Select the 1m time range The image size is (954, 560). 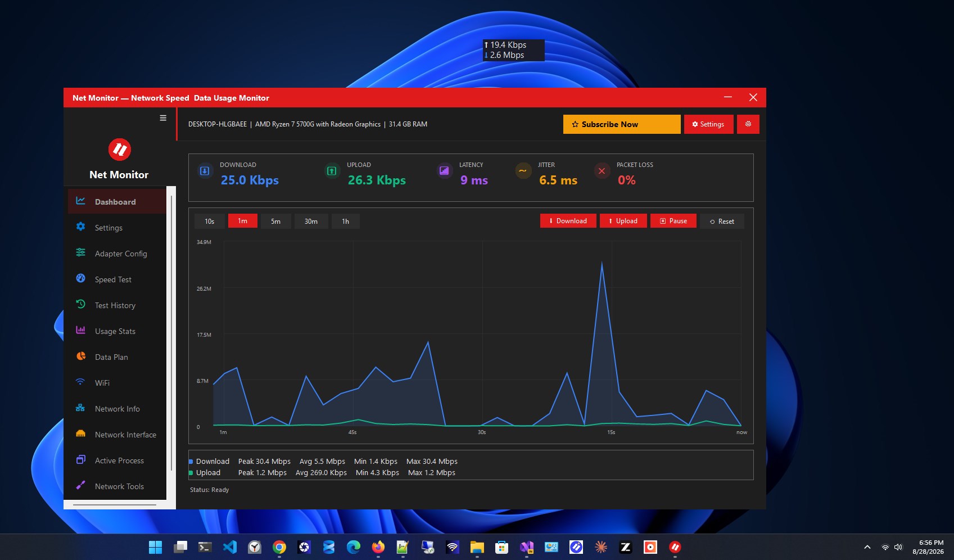point(243,221)
